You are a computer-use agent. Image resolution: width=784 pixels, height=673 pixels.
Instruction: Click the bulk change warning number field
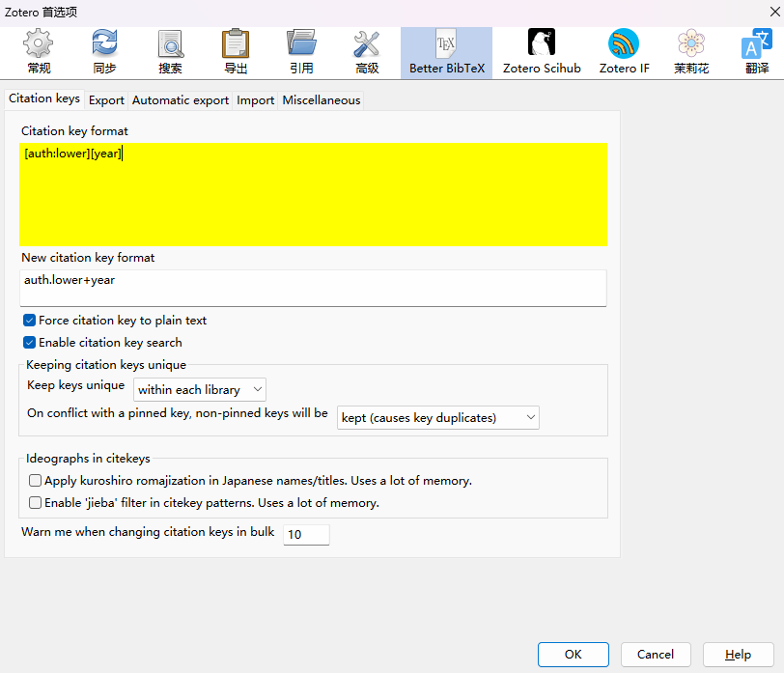click(306, 535)
